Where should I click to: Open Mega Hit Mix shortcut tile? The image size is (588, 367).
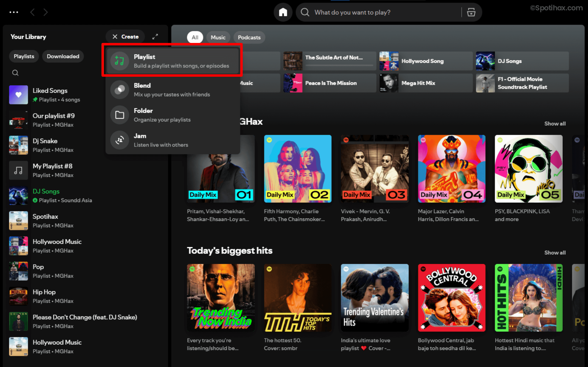pyautogui.click(x=426, y=83)
